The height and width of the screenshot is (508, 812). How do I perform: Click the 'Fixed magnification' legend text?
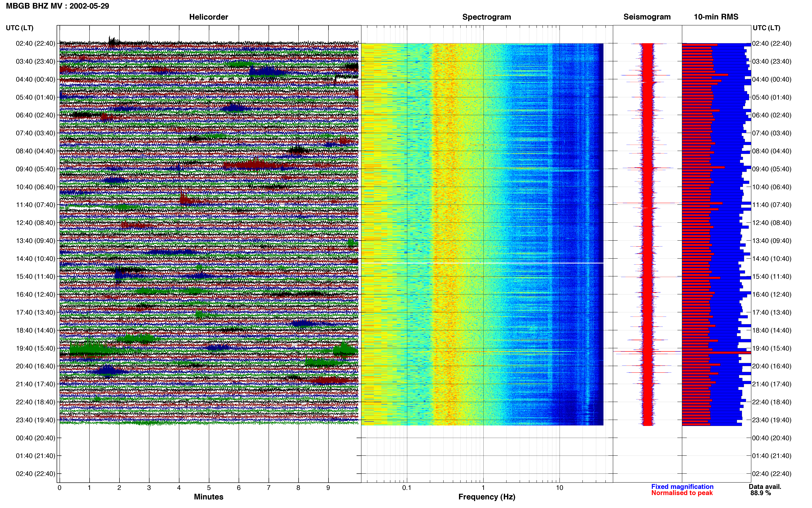point(682,486)
